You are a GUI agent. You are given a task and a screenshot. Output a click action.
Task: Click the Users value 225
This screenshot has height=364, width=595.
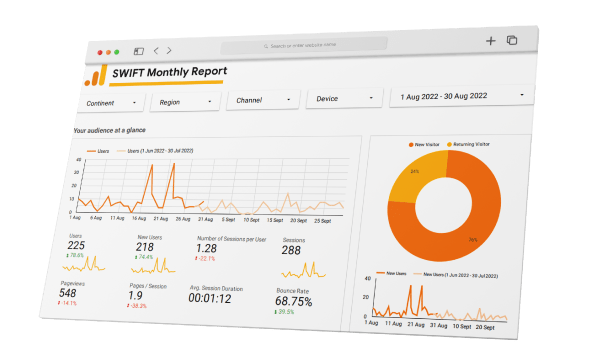pos(76,245)
